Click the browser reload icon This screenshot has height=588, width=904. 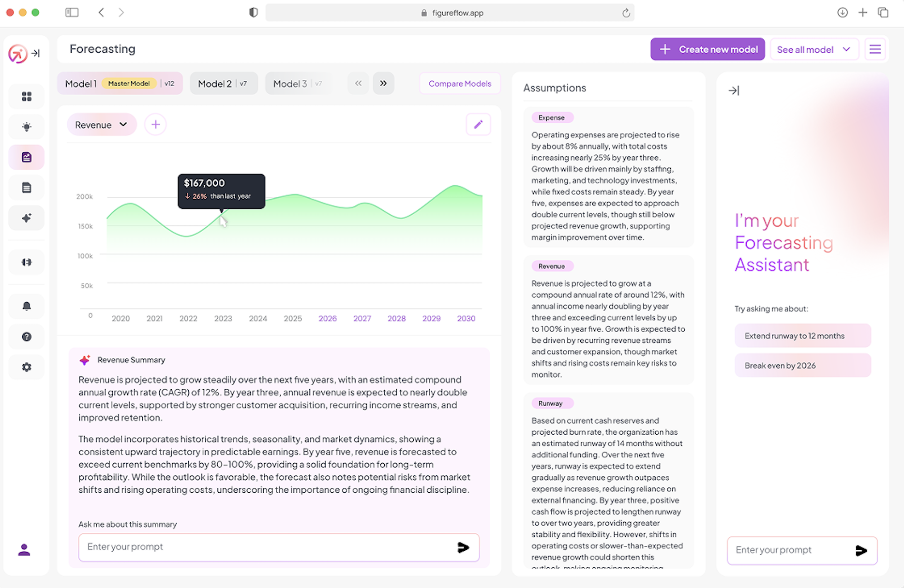click(626, 13)
